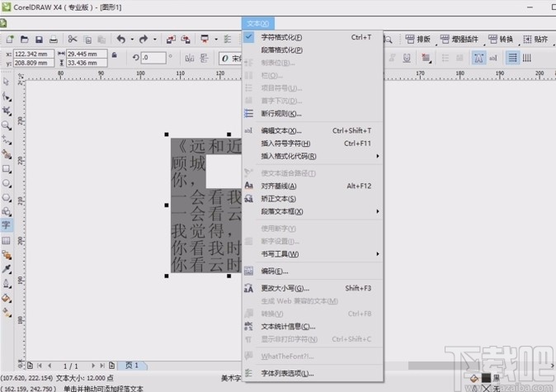Screen dimensions: 556x392
Task: Choose 插入符号字符 menu item
Action: point(313,144)
